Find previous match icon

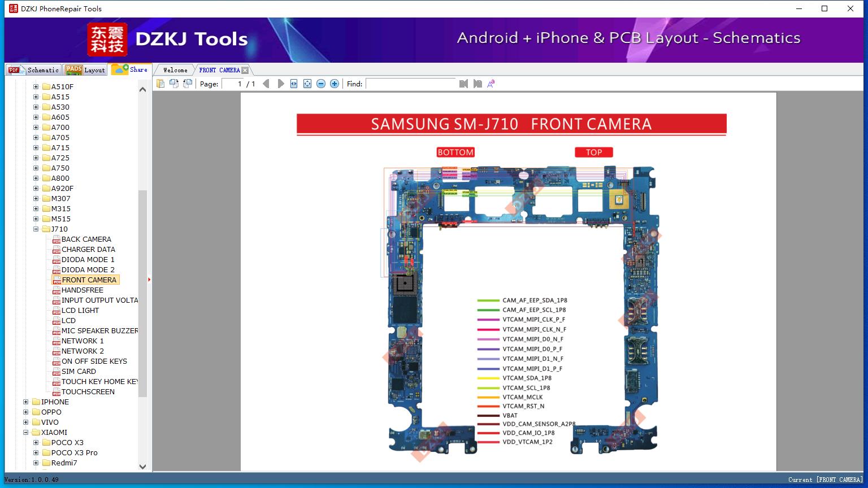(x=464, y=84)
